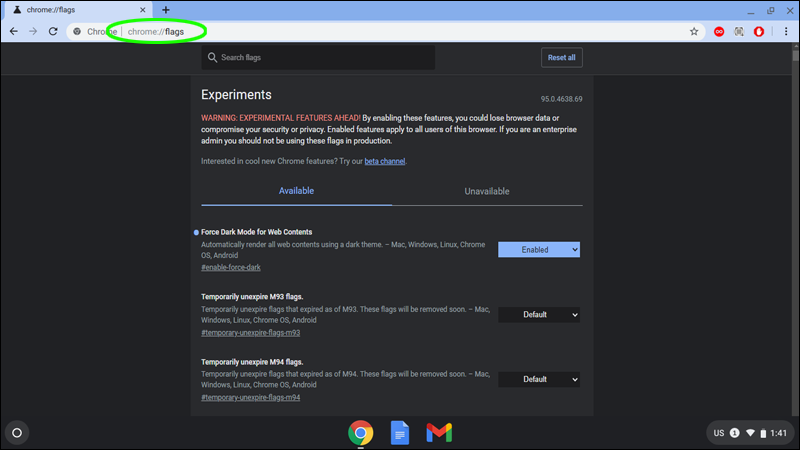Click the Reset all button
This screenshot has width=800, height=450.
pyautogui.click(x=562, y=58)
